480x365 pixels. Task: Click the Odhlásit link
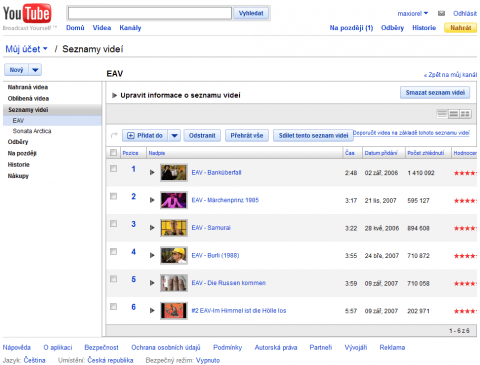pos(465,13)
